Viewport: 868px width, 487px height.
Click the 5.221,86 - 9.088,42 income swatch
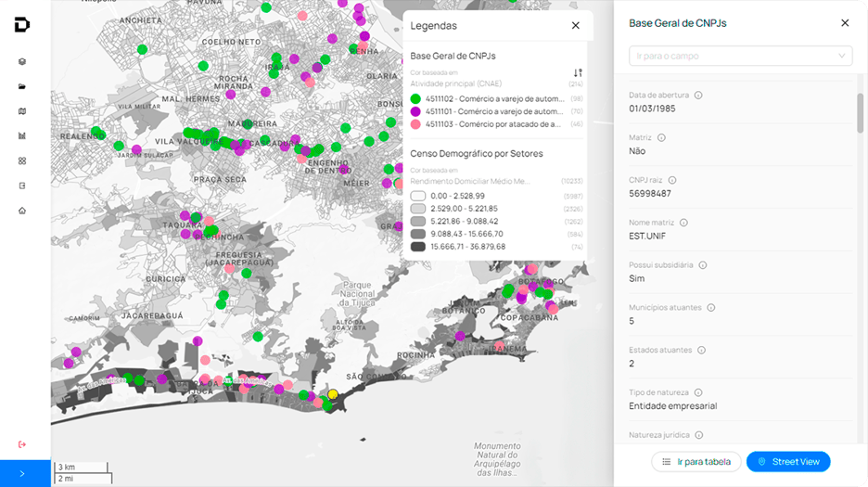(x=418, y=221)
